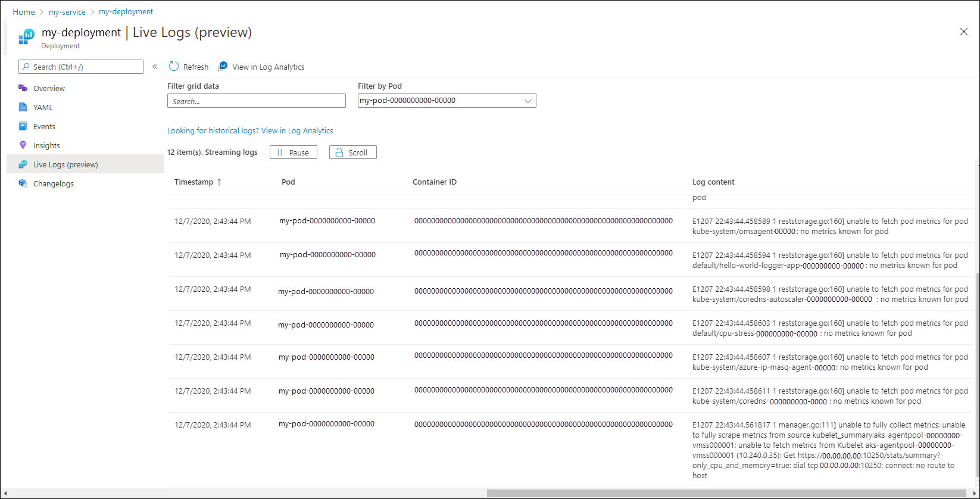The height and width of the screenshot is (499, 980).
Task: Open Live Logs (preview) menu item
Action: click(65, 164)
